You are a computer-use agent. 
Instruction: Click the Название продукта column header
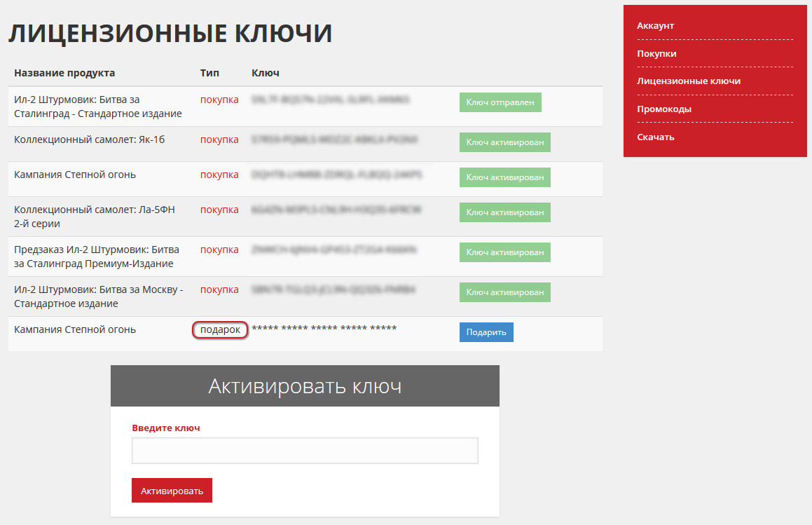tap(64, 73)
